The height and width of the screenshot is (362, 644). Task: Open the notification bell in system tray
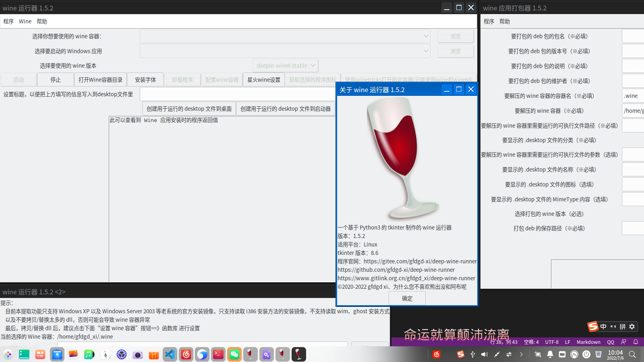[550, 354]
